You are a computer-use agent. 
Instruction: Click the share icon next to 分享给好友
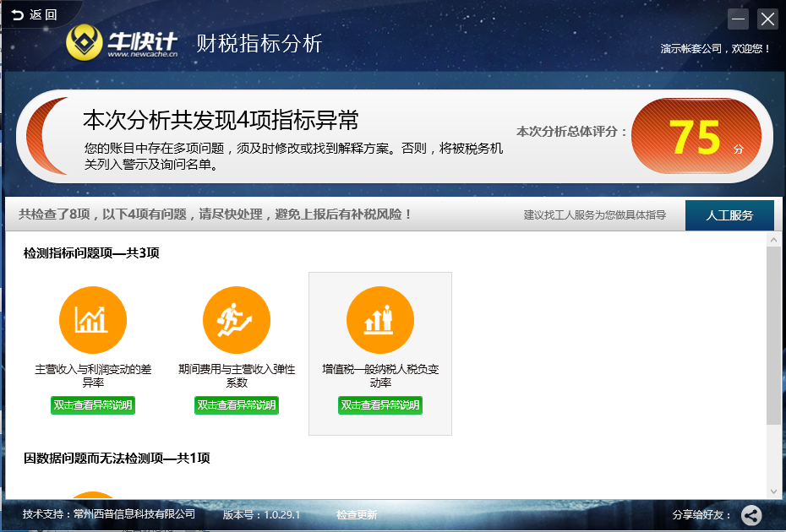751,515
